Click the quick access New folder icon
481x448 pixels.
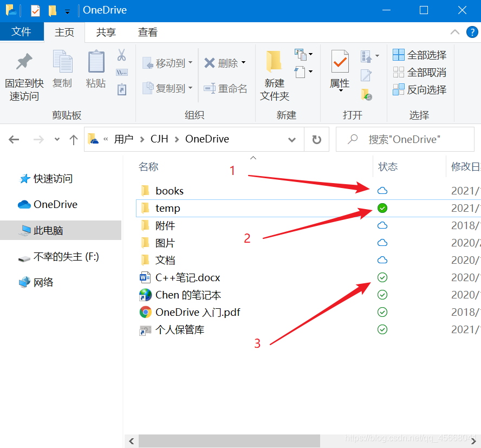53,10
